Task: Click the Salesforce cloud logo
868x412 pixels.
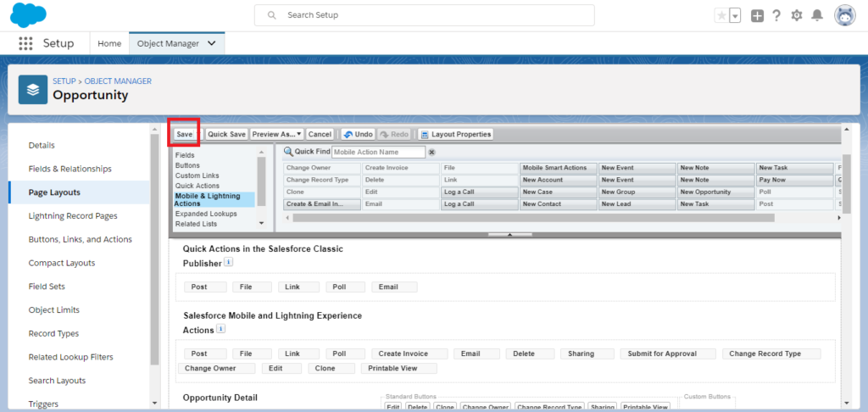Action: tap(28, 15)
